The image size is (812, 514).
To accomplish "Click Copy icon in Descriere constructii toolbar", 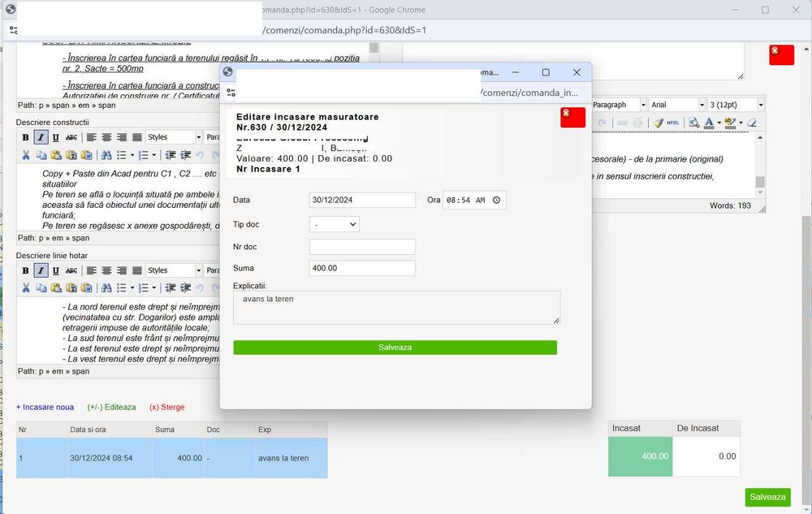I will tap(41, 155).
